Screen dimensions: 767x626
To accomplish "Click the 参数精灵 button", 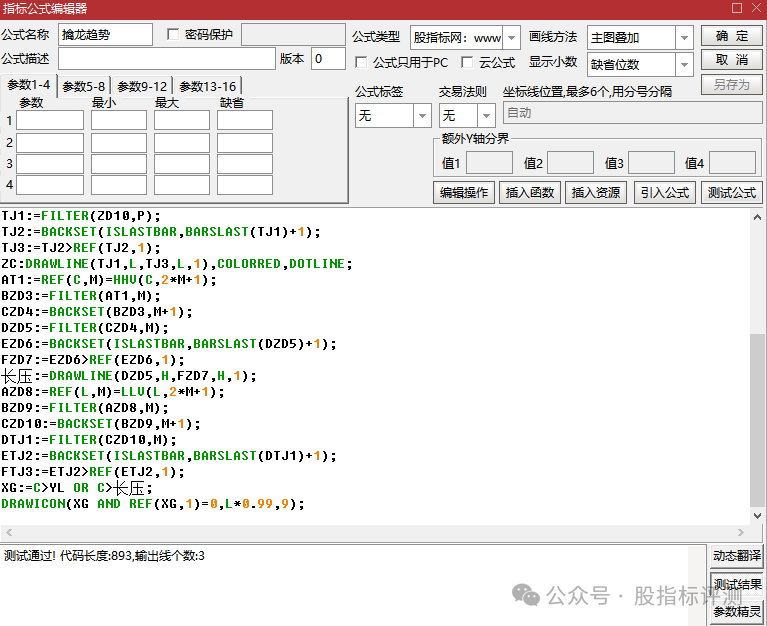I will tap(737, 612).
